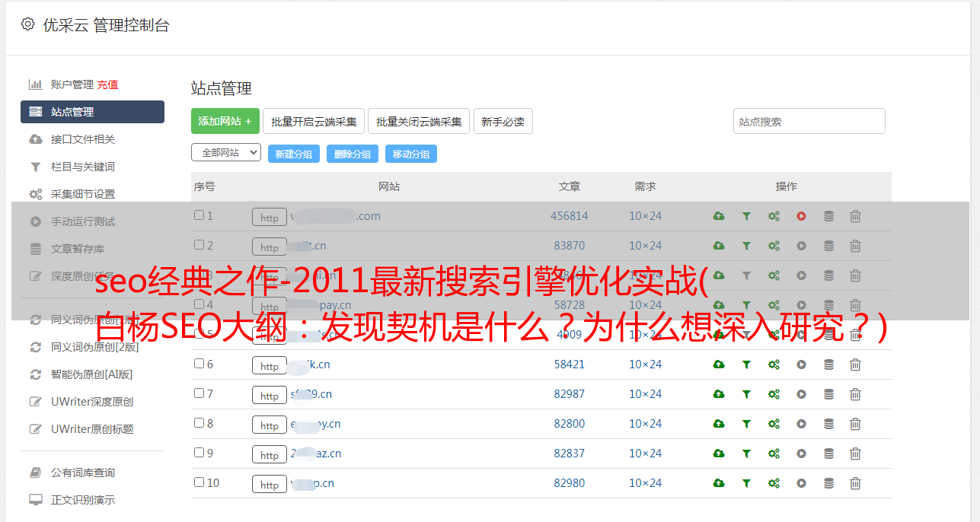Image resolution: width=980 pixels, height=522 pixels.
Task: Click cloud upload icon in row 6
Action: 719,364
